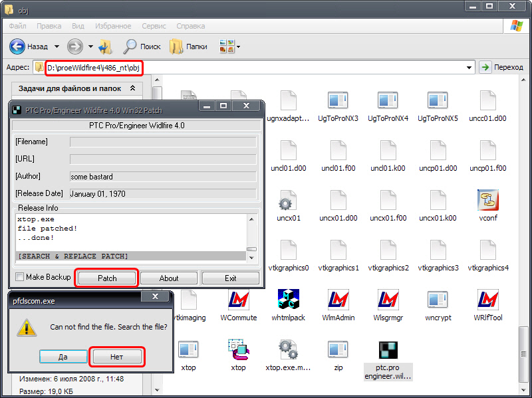Click Нет in the pfclscom.exe dialog
This screenshot has width=532, height=398.
click(117, 357)
